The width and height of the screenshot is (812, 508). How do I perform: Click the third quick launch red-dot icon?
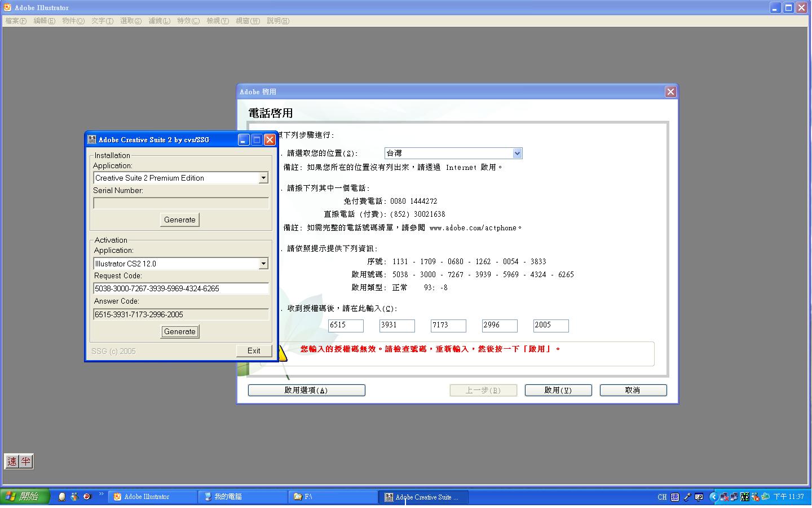point(87,497)
